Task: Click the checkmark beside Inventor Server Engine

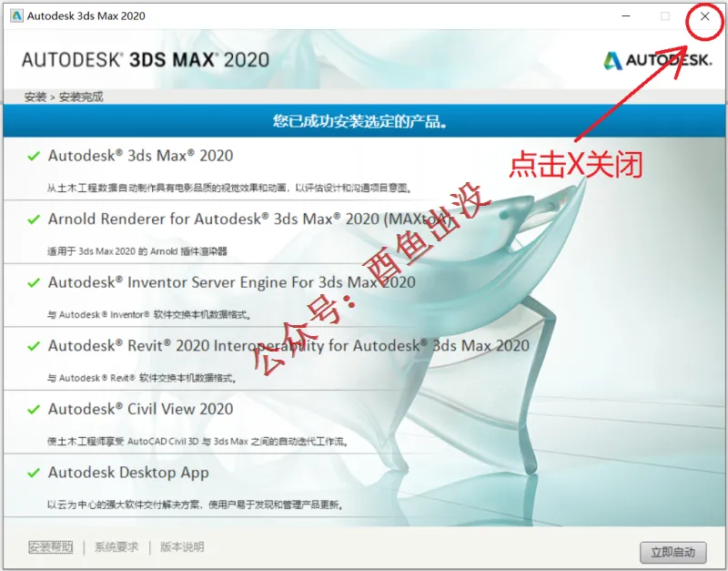Action: 34,282
